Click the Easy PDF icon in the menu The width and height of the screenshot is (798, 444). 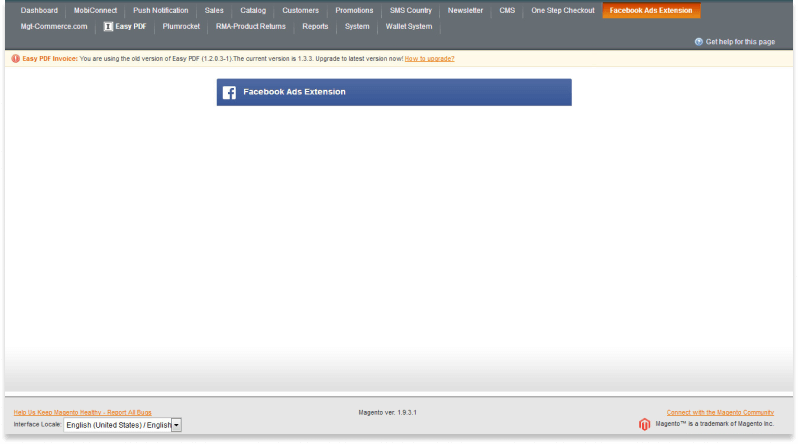pyautogui.click(x=108, y=26)
